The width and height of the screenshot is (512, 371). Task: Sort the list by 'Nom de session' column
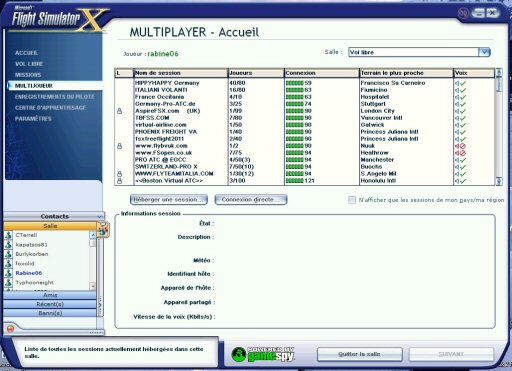181,73
